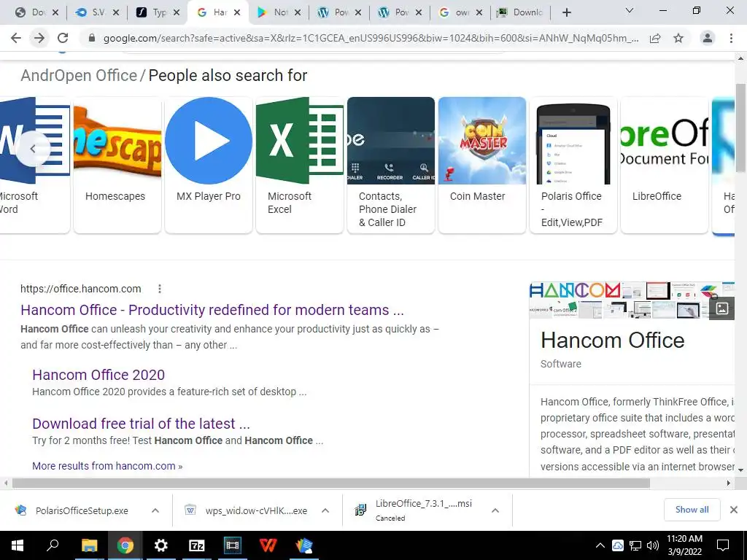
Task: Switch to the Not tab with Play icon
Action: pyautogui.click(x=279, y=13)
